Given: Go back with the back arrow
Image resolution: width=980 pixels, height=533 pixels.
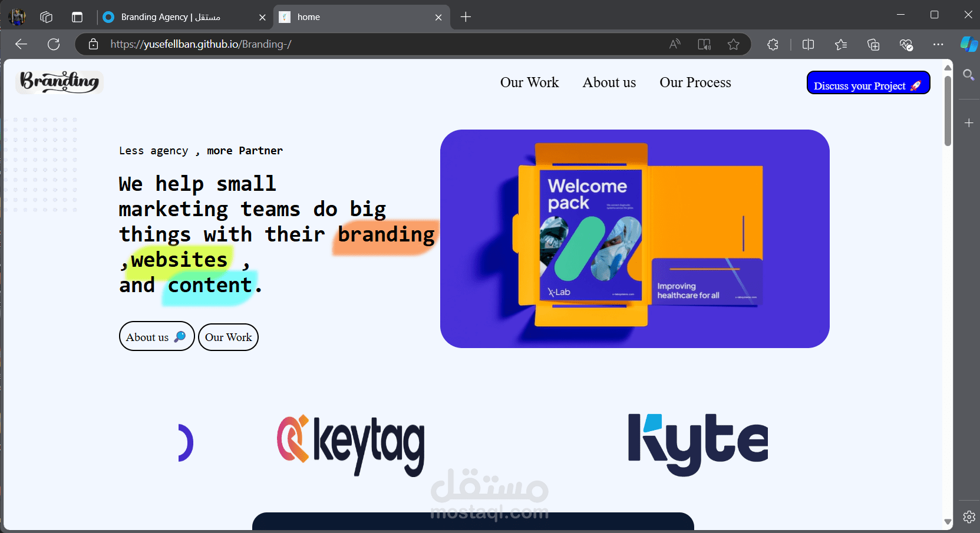Looking at the screenshot, I should point(21,44).
